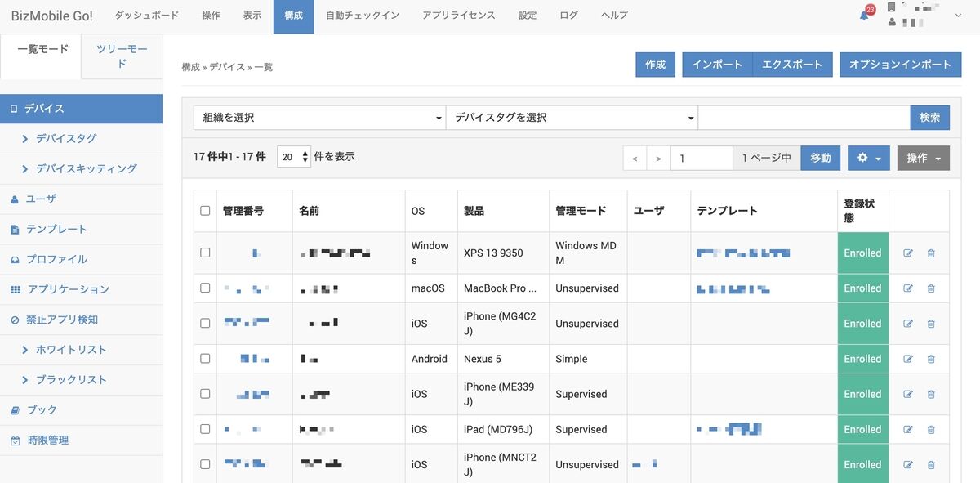This screenshot has height=483, width=980.
Task: Click the page number field
Action: tap(702, 159)
